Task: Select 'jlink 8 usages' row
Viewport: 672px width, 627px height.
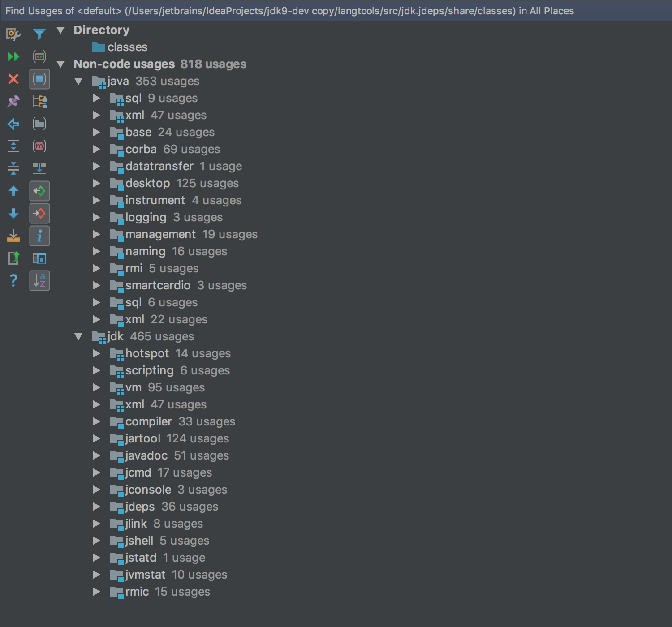Action: pos(156,524)
